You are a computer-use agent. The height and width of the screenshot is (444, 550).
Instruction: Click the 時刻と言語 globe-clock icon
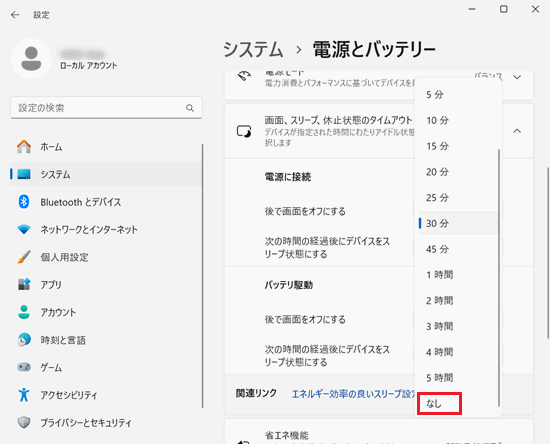point(24,340)
